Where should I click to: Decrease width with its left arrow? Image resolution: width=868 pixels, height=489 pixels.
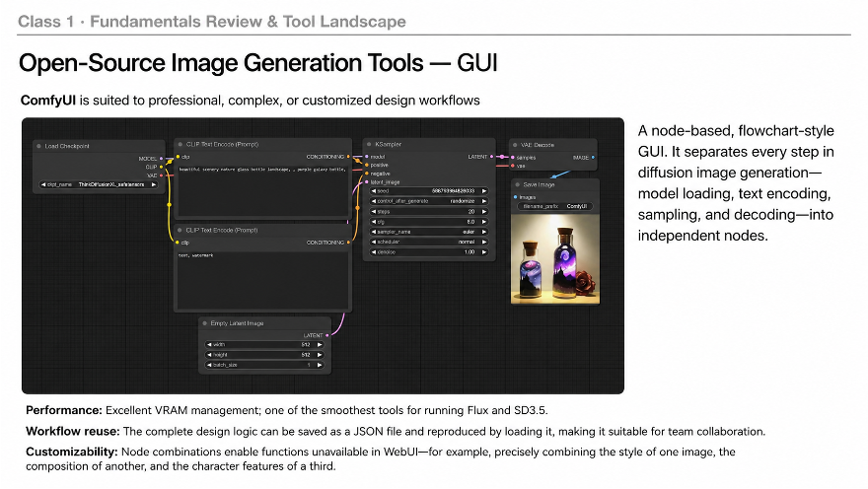(x=209, y=345)
